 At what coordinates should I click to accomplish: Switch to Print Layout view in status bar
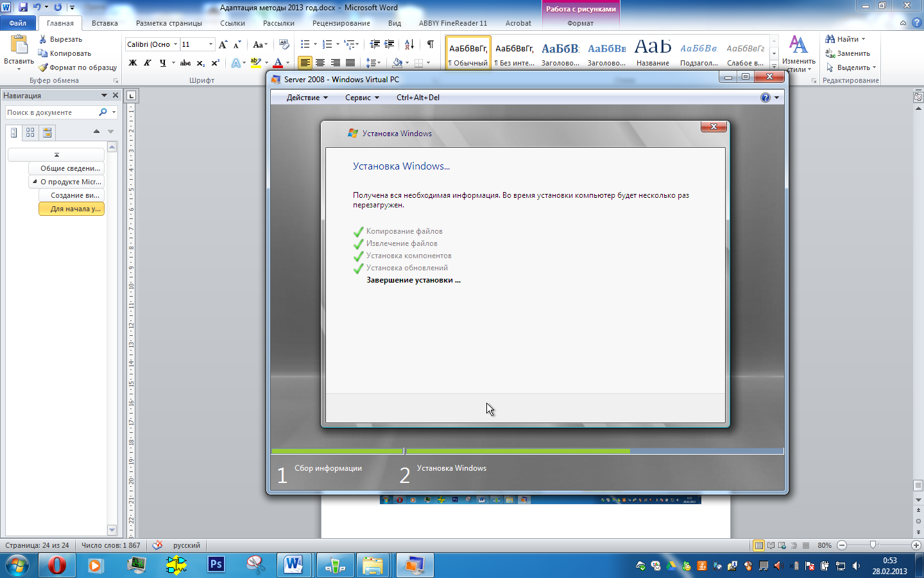point(758,545)
